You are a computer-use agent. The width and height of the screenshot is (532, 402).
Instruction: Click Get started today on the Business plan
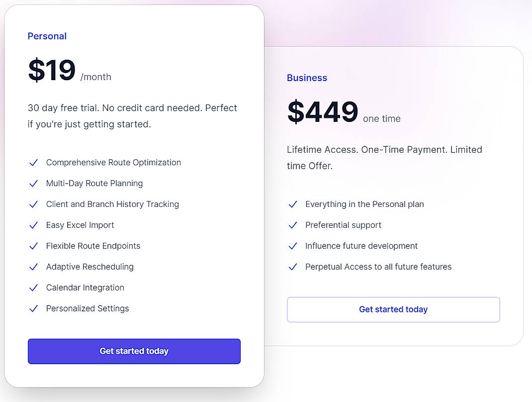tap(393, 309)
